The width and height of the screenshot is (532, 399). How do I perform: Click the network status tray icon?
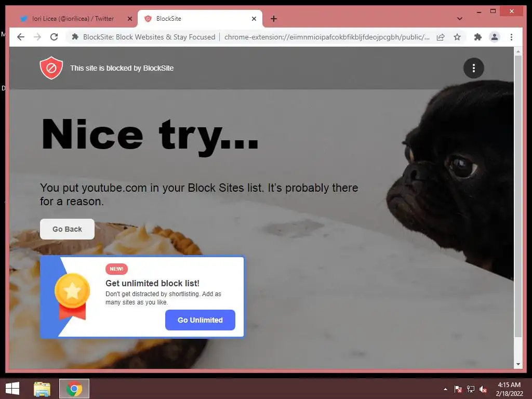tap(471, 389)
